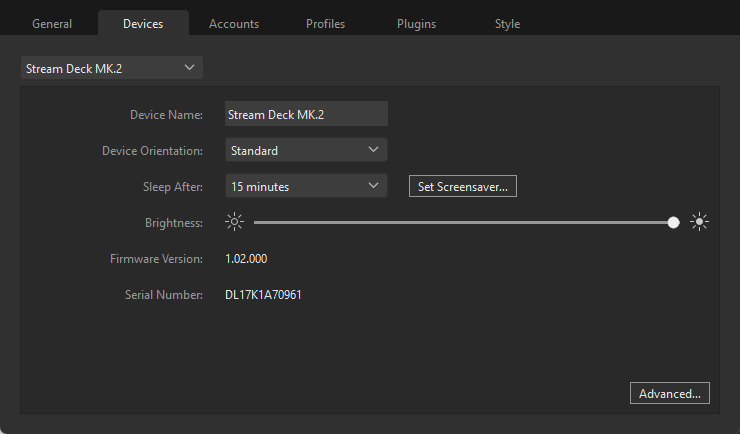This screenshot has width=740, height=434.
Task: Open the Sleep After 15 minutes dropdown
Action: (x=306, y=186)
